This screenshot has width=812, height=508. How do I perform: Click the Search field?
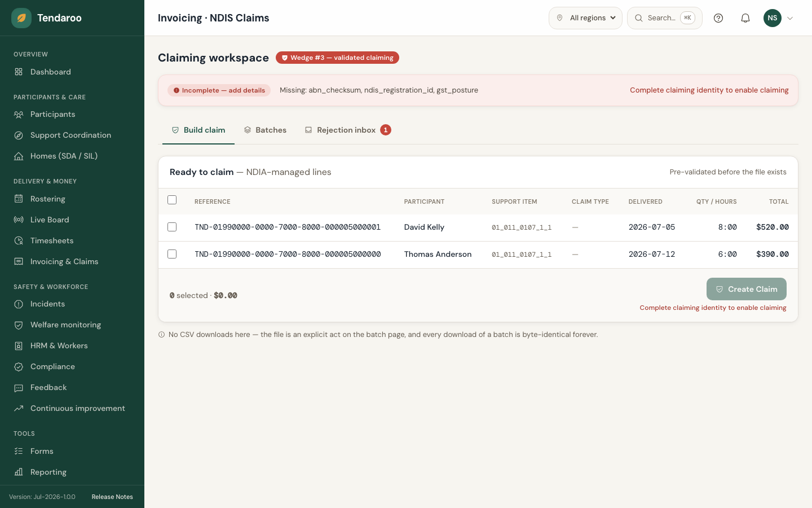[x=665, y=18]
